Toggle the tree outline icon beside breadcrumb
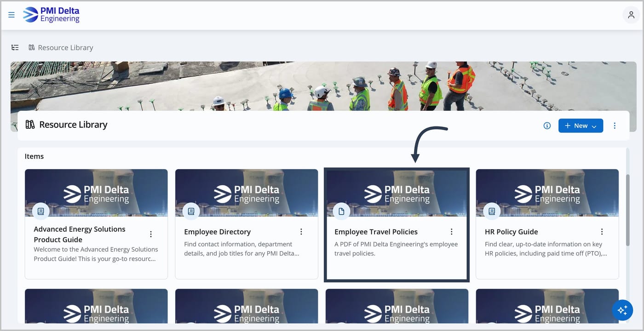 pos(15,47)
